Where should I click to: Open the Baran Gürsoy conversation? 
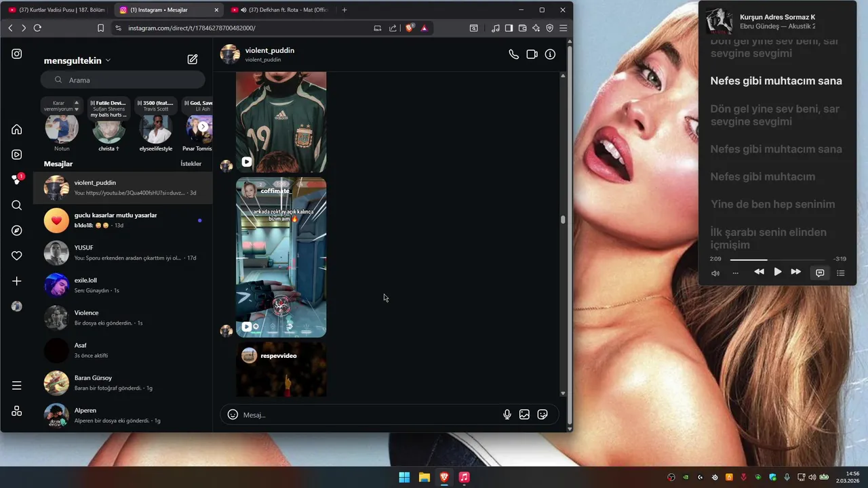pos(123,383)
